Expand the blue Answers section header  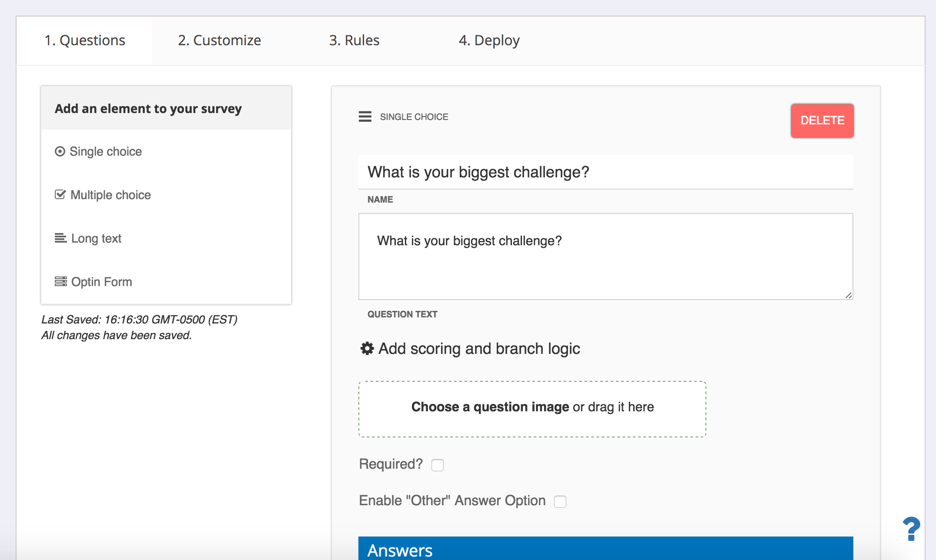tap(605, 549)
